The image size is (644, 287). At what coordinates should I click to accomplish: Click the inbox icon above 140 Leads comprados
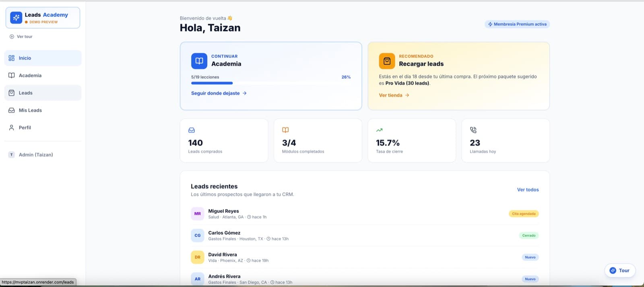click(192, 130)
